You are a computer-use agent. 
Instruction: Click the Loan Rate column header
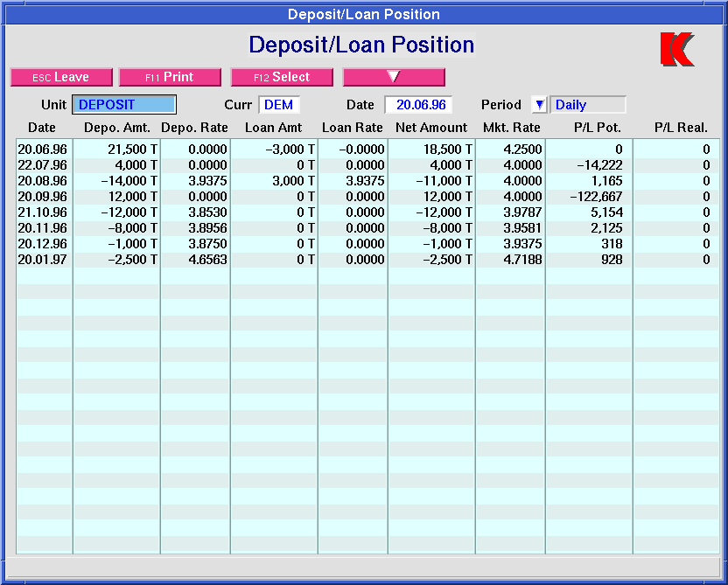(x=353, y=128)
